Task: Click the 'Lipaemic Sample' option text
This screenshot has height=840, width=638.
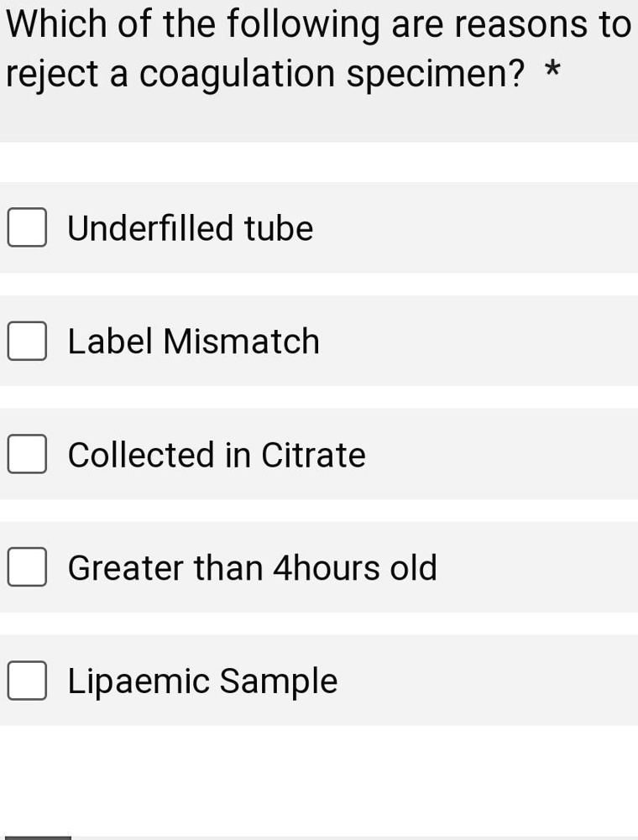Action: click(x=202, y=681)
